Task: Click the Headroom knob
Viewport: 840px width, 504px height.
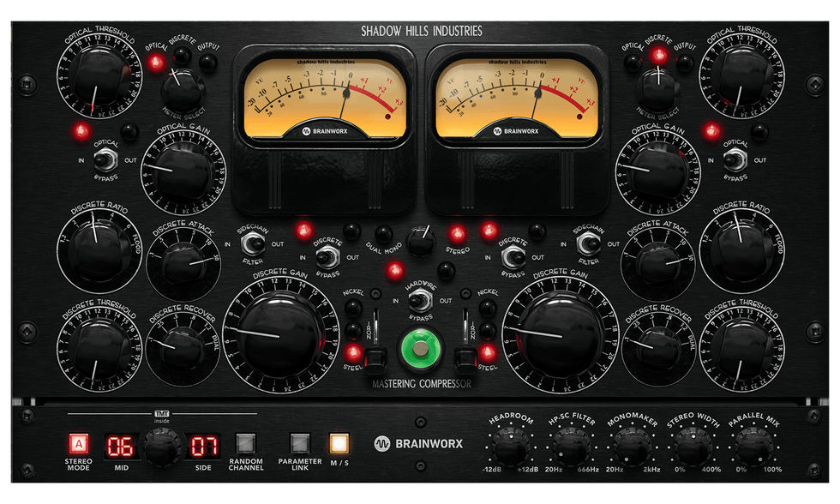Action: 510,447
